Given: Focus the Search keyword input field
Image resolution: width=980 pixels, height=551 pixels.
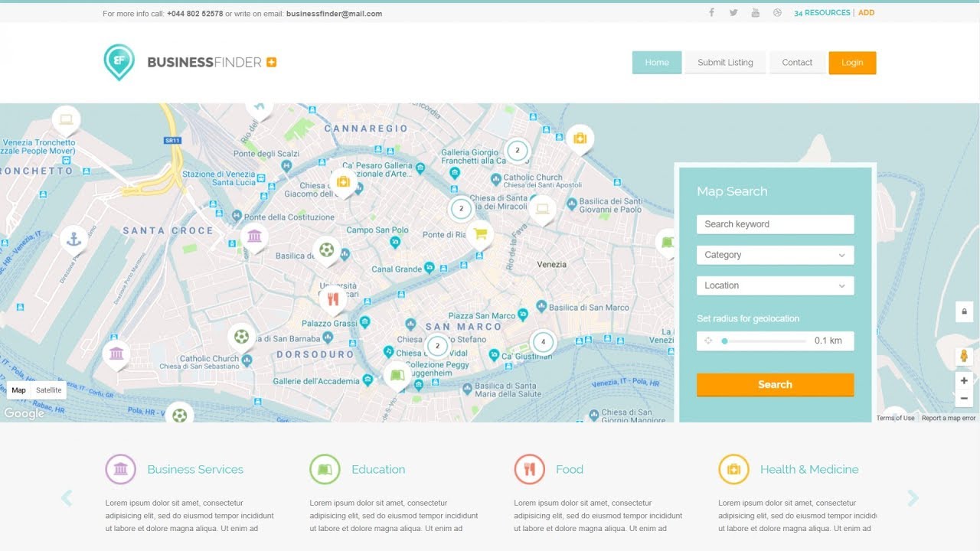Looking at the screenshot, I should tap(775, 224).
